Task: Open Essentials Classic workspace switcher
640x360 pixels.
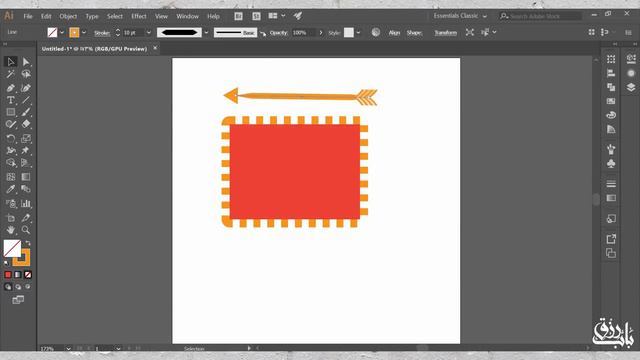Action: pos(460,16)
